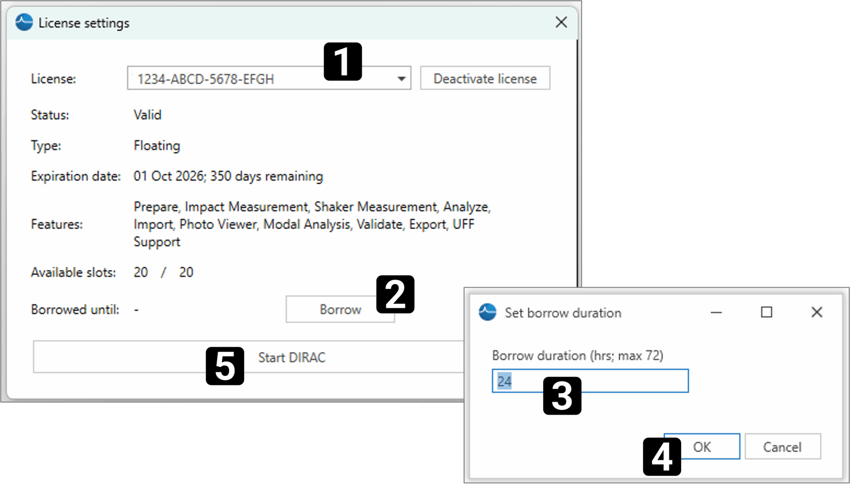850x504 pixels.
Task: Click the 'Valid' status value
Action: pos(147,115)
